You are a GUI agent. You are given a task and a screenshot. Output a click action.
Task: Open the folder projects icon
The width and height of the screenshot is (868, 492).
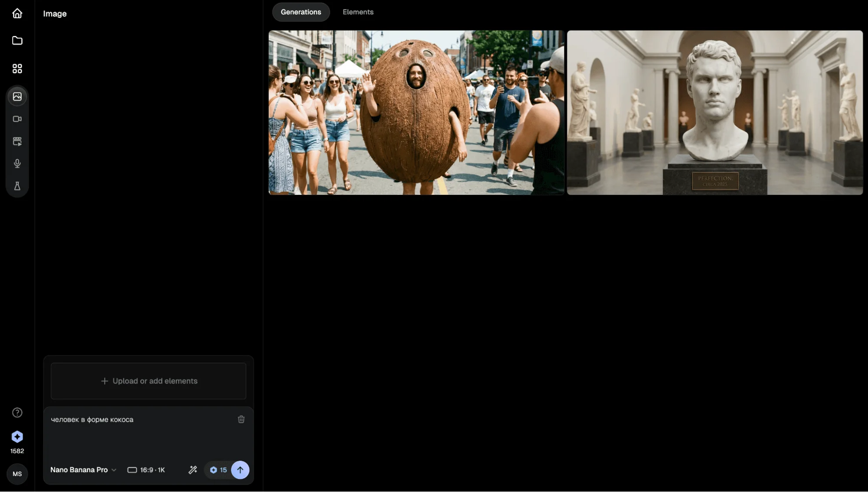pyautogui.click(x=17, y=41)
